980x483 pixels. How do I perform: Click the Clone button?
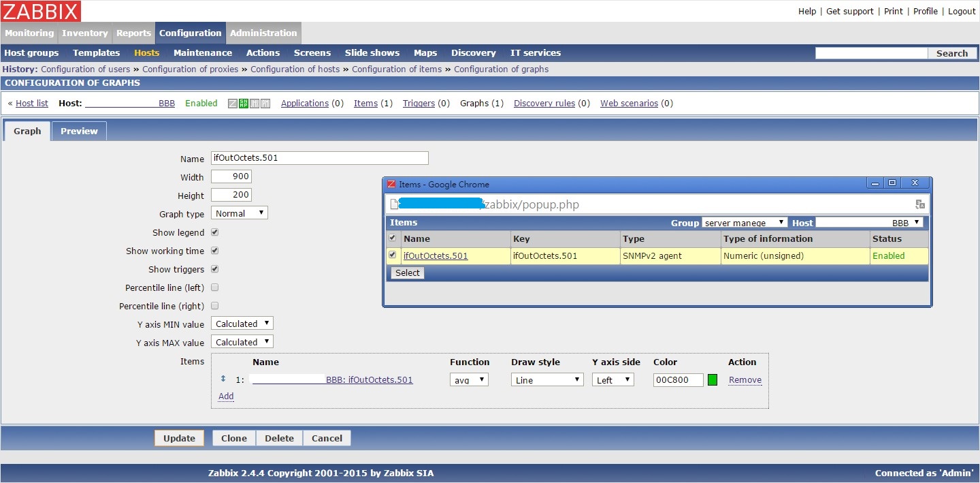pos(234,438)
